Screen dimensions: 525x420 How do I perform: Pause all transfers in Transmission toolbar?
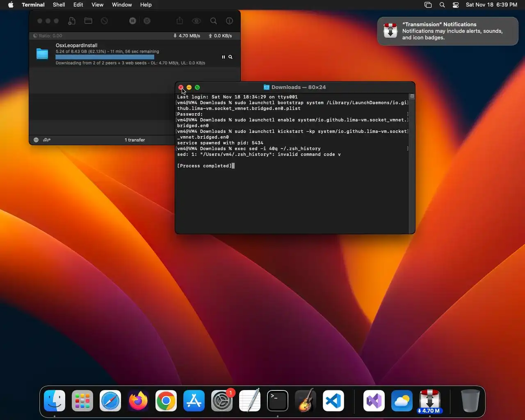click(x=132, y=21)
